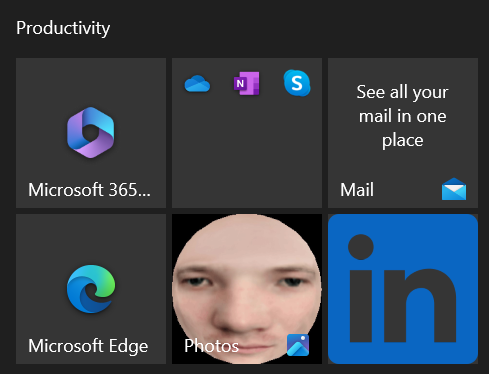
Task: Open the LinkedIn tile
Action: tap(403, 289)
